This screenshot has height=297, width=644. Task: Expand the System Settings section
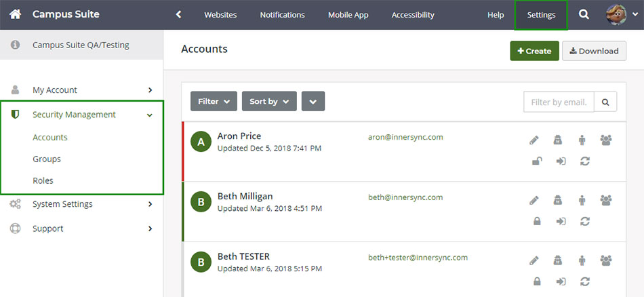[150, 204]
